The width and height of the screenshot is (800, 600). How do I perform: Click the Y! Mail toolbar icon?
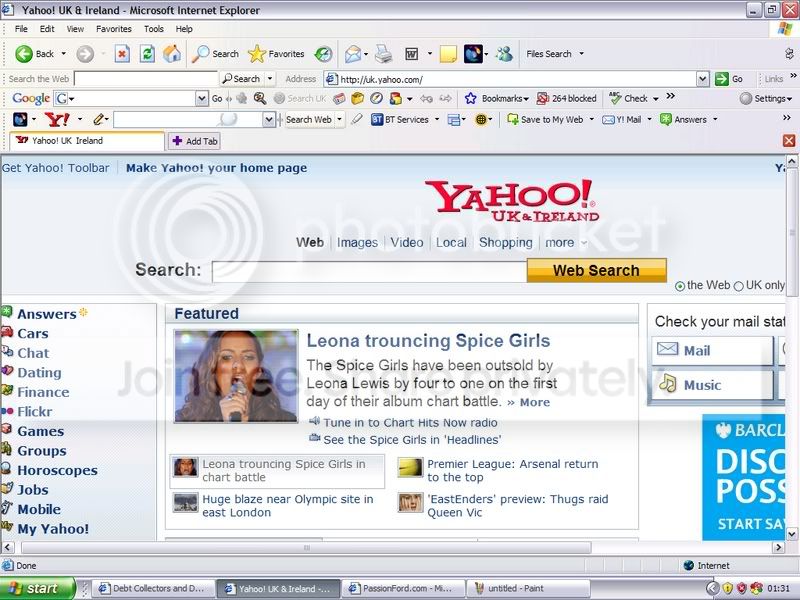tap(621, 119)
